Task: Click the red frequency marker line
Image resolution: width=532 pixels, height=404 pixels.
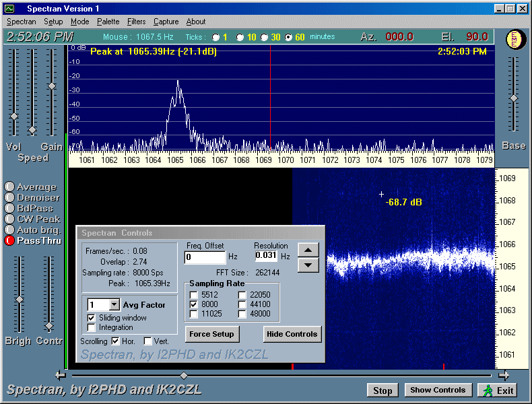Action: click(270, 98)
